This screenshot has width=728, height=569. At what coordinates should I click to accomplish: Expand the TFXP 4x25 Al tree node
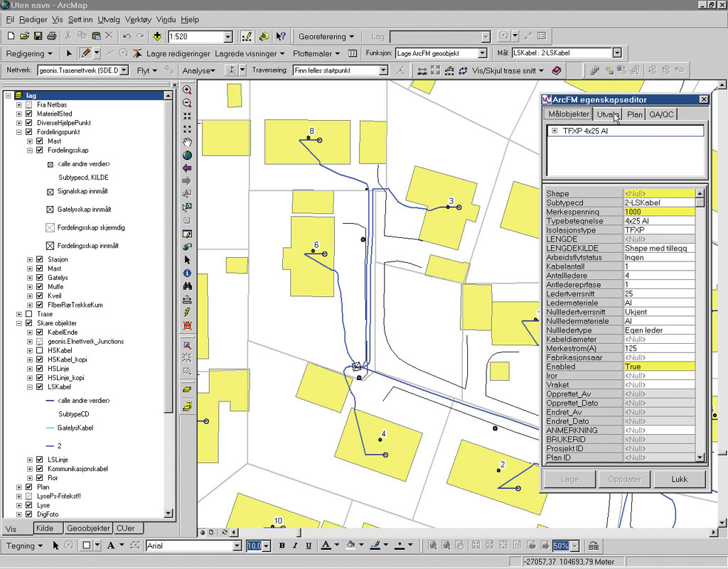(554, 131)
